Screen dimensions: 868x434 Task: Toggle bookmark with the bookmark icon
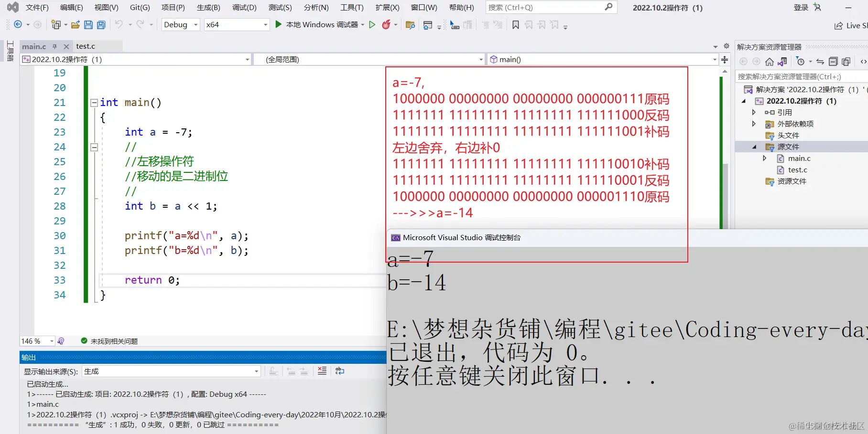(516, 25)
